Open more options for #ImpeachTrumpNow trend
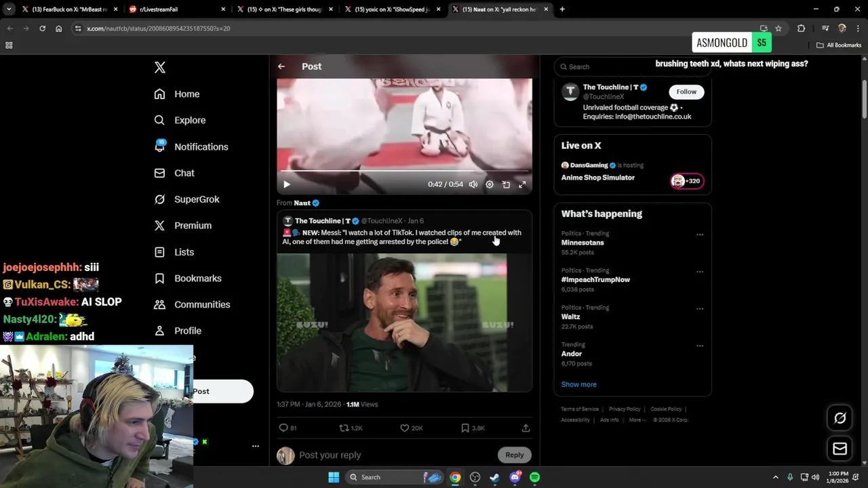This screenshot has width=868, height=488. (x=700, y=272)
